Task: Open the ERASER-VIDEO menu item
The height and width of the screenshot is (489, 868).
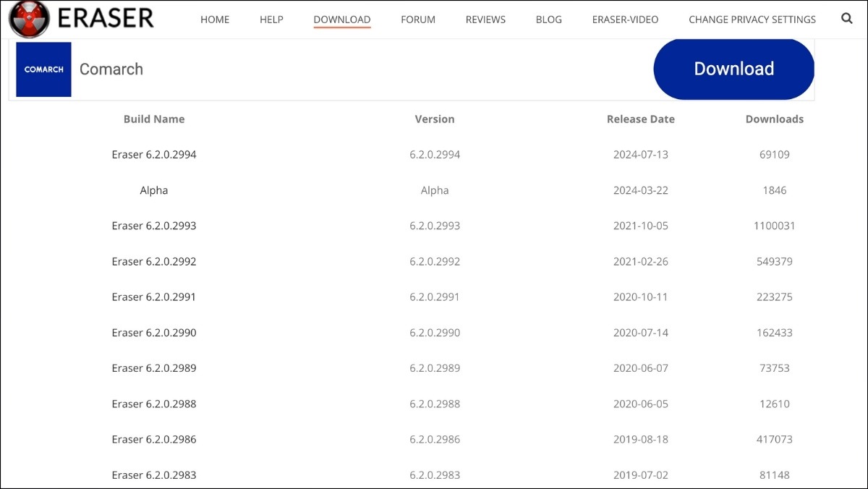Action: (626, 20)
